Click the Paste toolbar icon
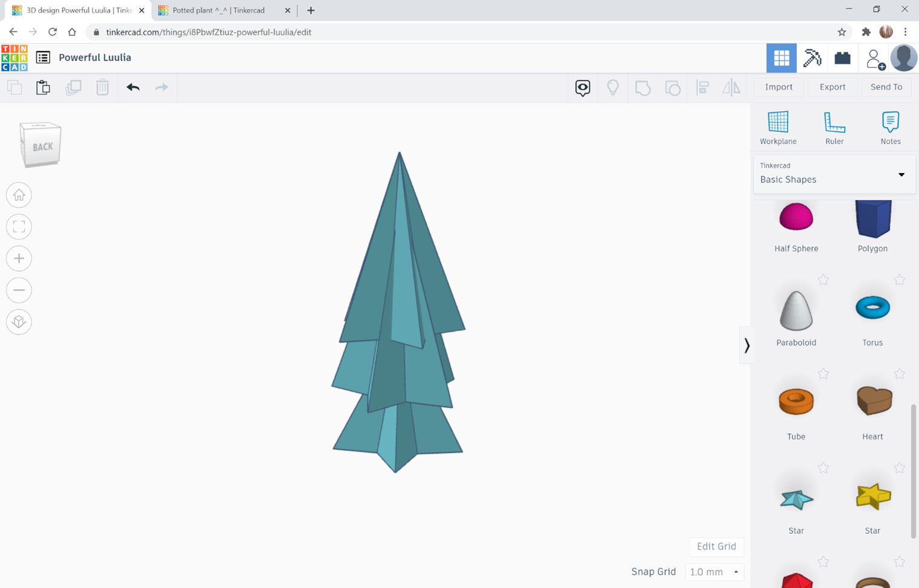Image resolution: width=919 pixels, height=588 pixels. coord(43,87)
